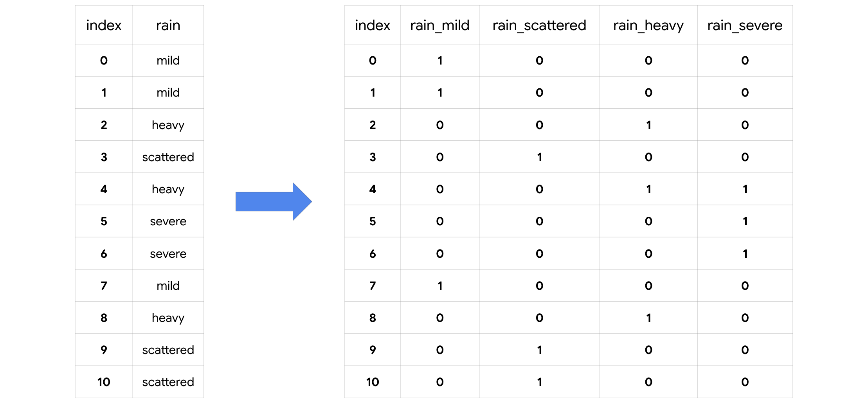The width and height of the screenshot is (868, 406).
Task: Click the rain_severe column header
Action: pos(745,25)
